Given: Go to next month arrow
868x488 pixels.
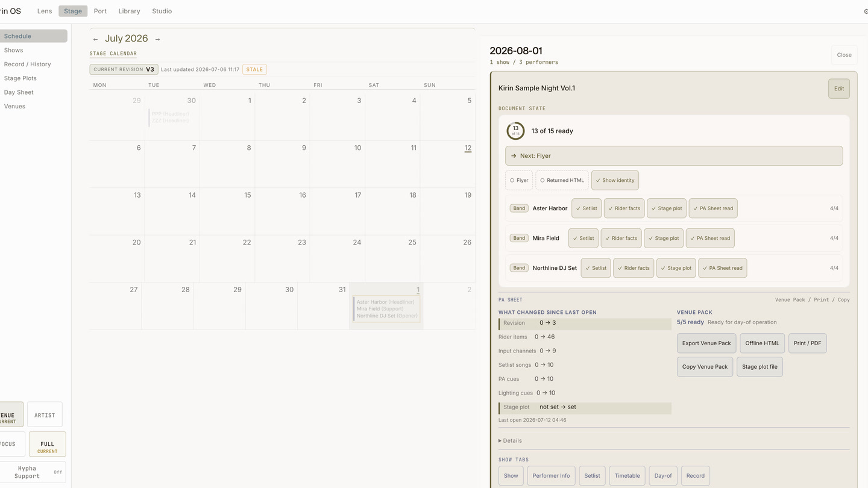Looking at the screenshot, I should 157,39.
